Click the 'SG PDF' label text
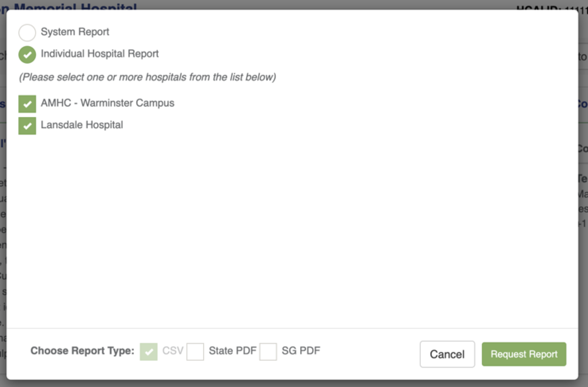Viewport: 588px width, 387px height. point(301,351)
